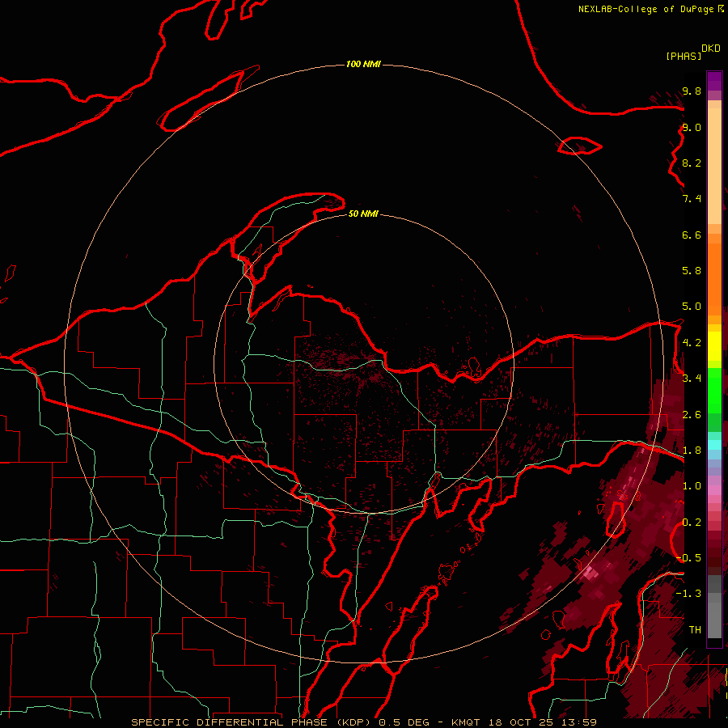Click the 0.2 value on color scale

click(692, 523)
